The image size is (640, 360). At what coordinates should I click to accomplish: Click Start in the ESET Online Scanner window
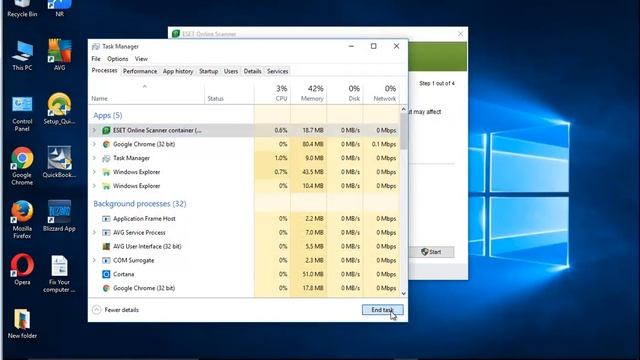(x=431, y=252)
